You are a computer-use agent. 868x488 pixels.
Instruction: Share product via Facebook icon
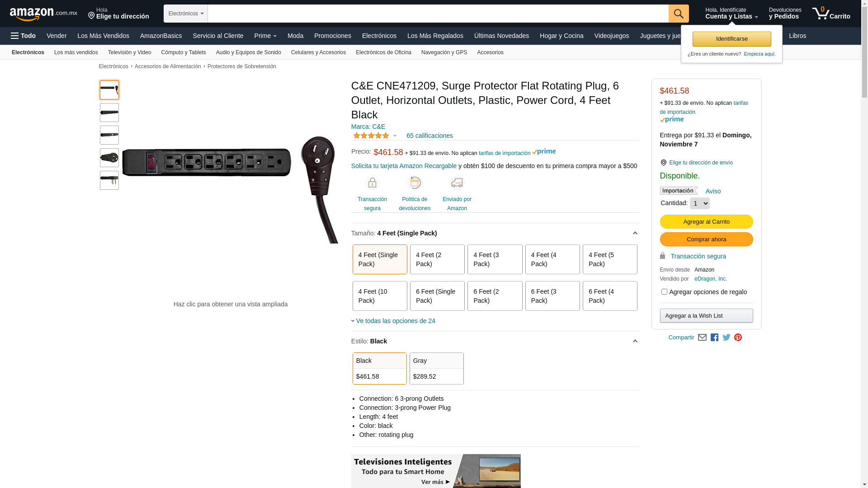[x=714, y=338]
